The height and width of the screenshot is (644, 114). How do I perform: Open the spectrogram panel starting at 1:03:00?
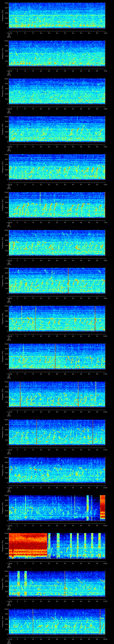(x=57, y=91)
